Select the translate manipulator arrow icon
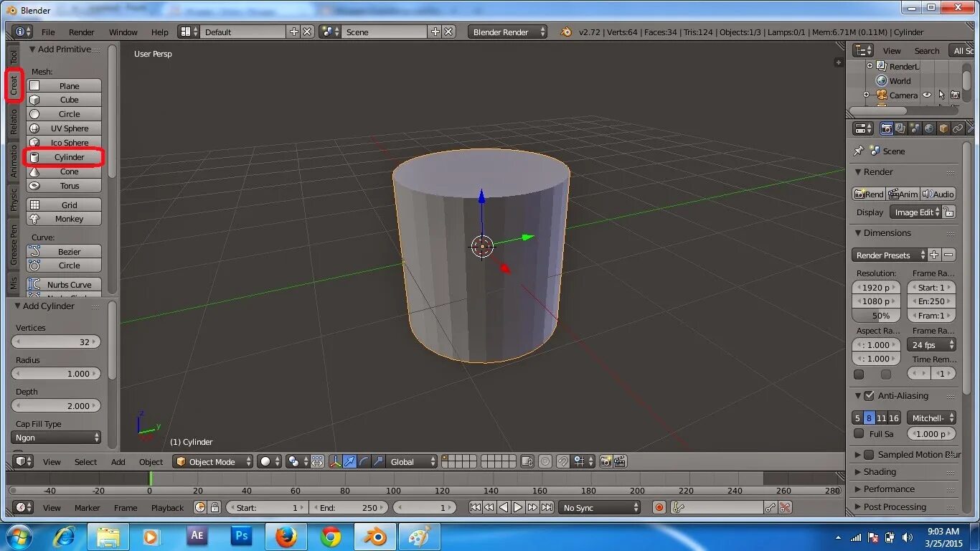The height and width of the screenshot is (551, 980). (x=349, y=461)
